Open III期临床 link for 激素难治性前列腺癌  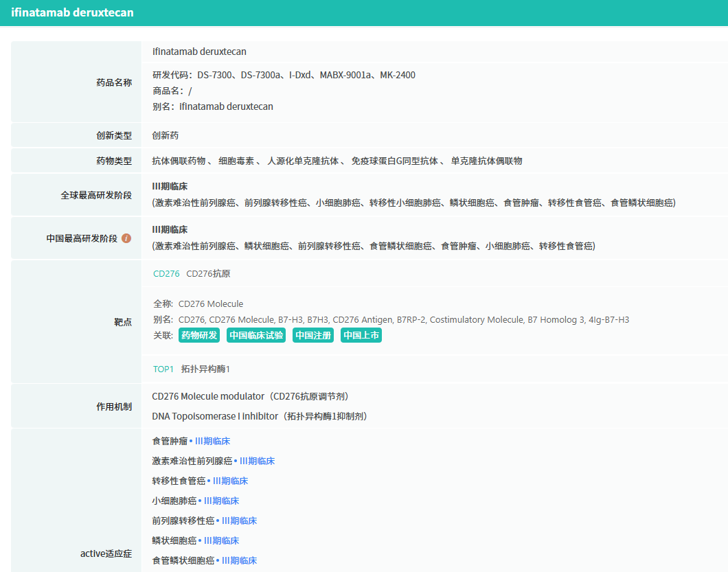coord(257,461)
